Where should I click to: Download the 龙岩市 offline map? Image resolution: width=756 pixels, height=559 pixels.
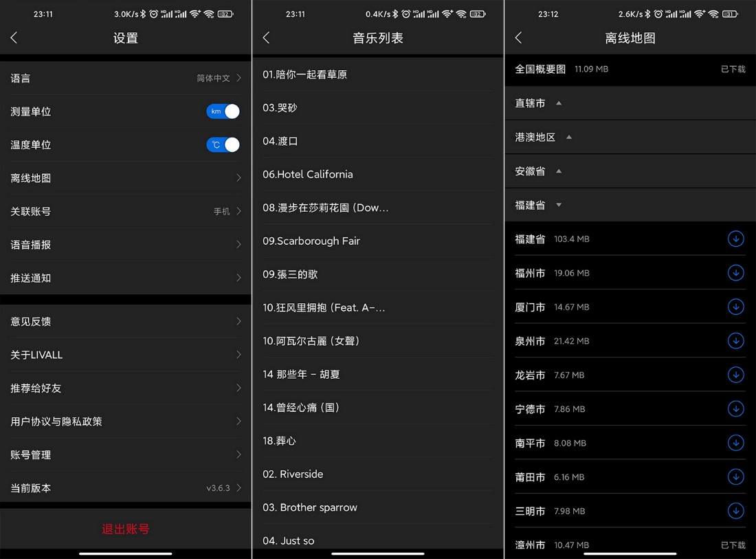click(735, 375)
